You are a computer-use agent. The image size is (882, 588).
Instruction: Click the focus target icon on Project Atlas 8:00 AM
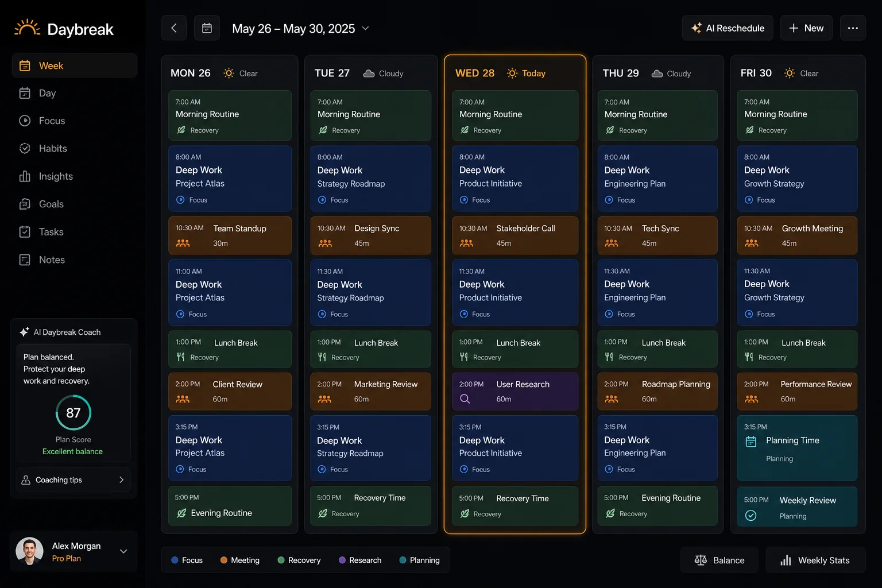click(180, 200)
